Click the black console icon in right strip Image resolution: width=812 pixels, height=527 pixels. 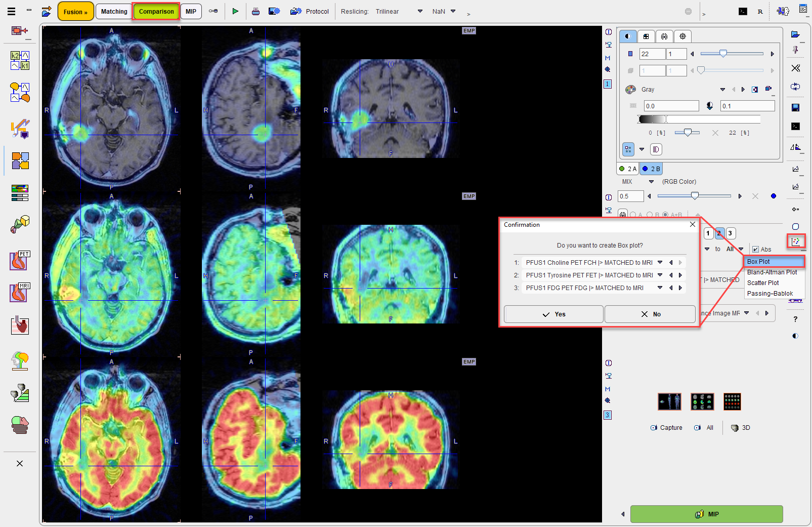795,126
